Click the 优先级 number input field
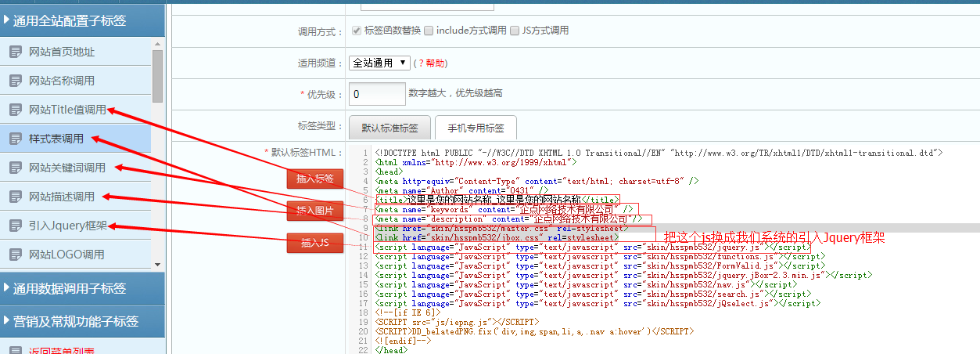Screen dimensions: 980x354 coord(377,94)
